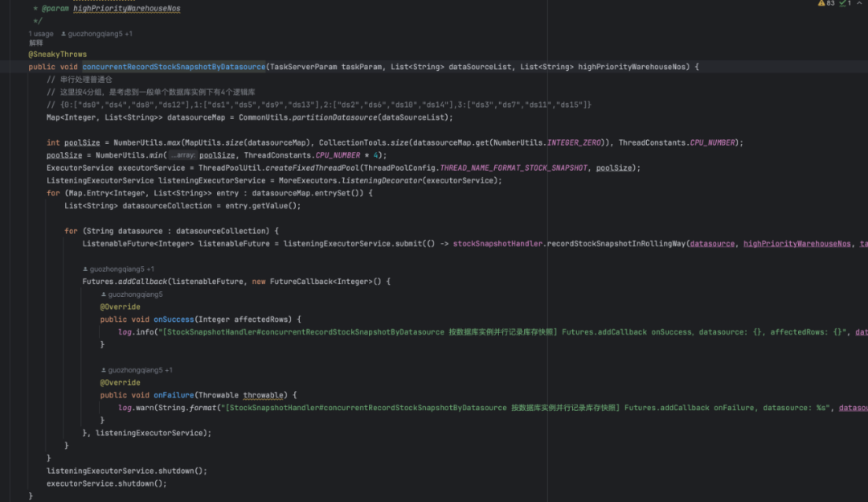Screen dimensions: 868x502
Task: Click the ThreadPoolConfig class reference
Action: coord(399,168)
